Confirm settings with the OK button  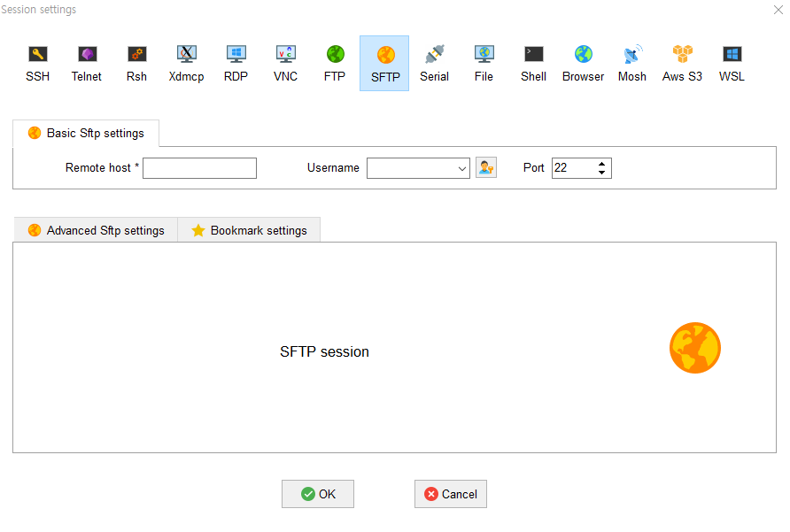tap(318, 494)
